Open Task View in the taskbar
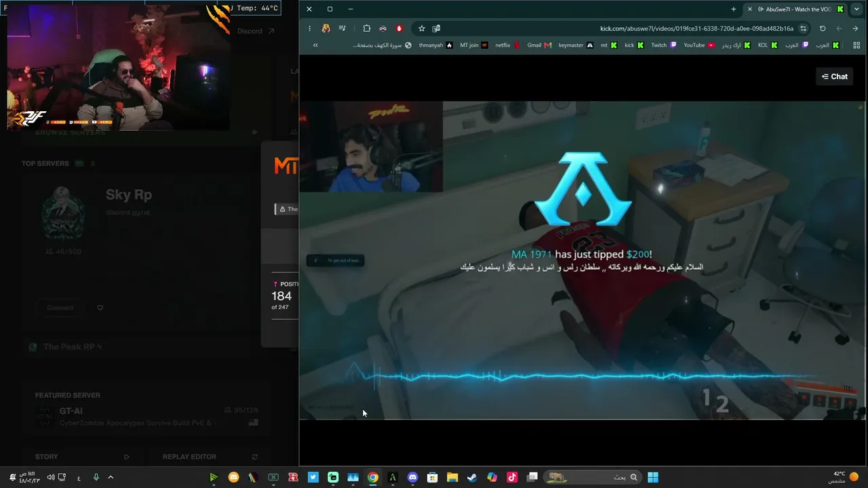 [x=532, y=477]
